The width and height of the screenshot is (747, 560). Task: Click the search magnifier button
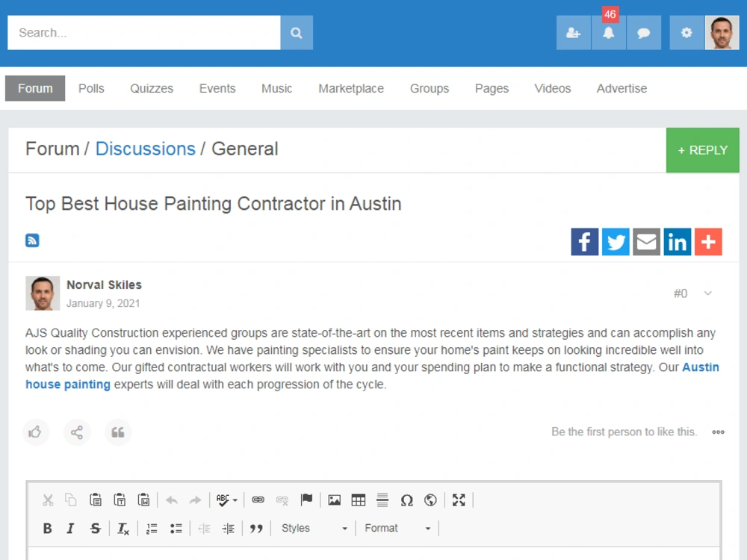pos(297,32)
